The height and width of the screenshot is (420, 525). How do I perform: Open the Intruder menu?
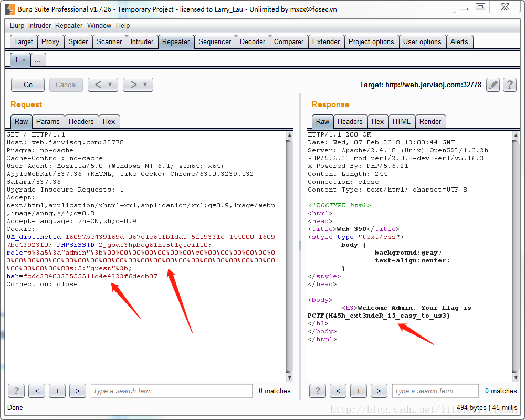39,25
